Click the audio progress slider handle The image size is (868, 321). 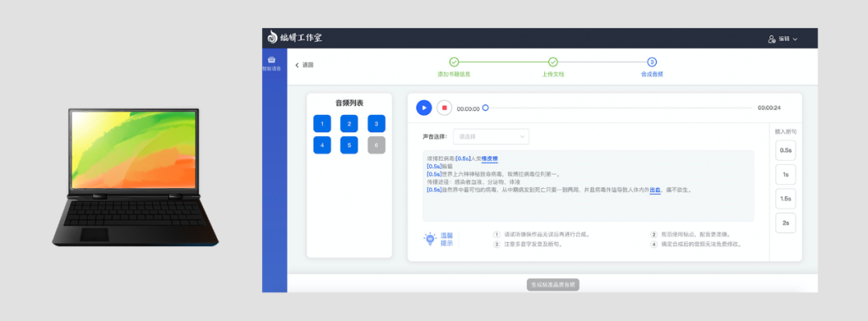pyautogui.click(x=485, y=108)
